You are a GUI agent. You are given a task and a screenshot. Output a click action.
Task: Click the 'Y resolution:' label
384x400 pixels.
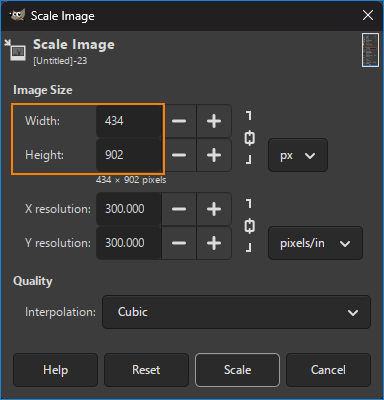point(58,243)
